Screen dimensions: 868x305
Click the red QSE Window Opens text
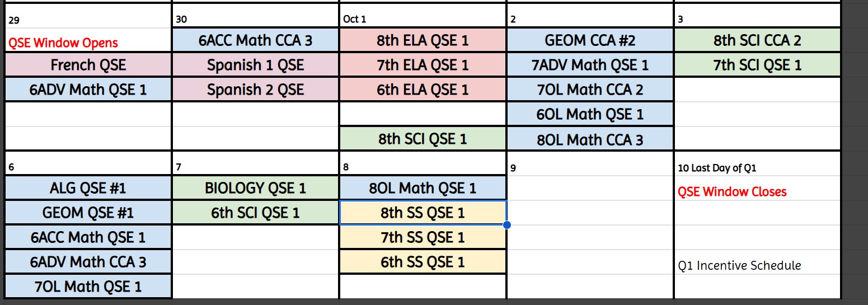(x=63, y=43)
